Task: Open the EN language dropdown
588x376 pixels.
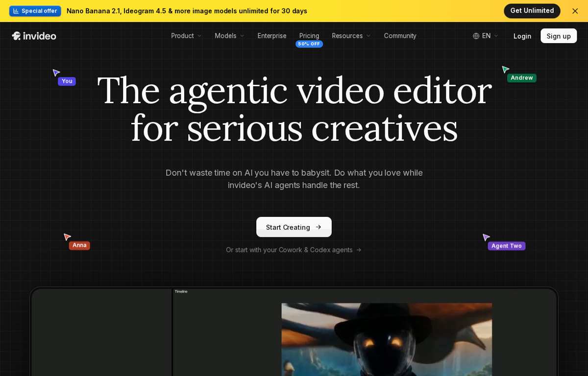Action: pos(486,36)
